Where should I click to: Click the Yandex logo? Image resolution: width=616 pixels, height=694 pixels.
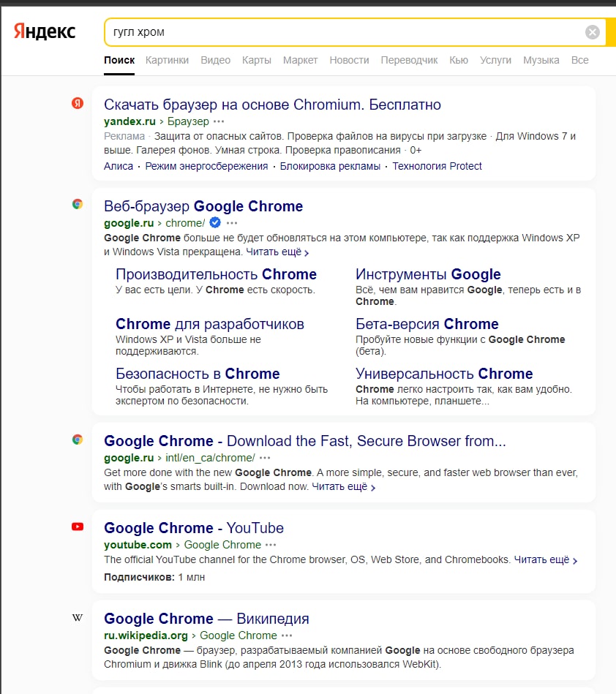coord(44,31)
